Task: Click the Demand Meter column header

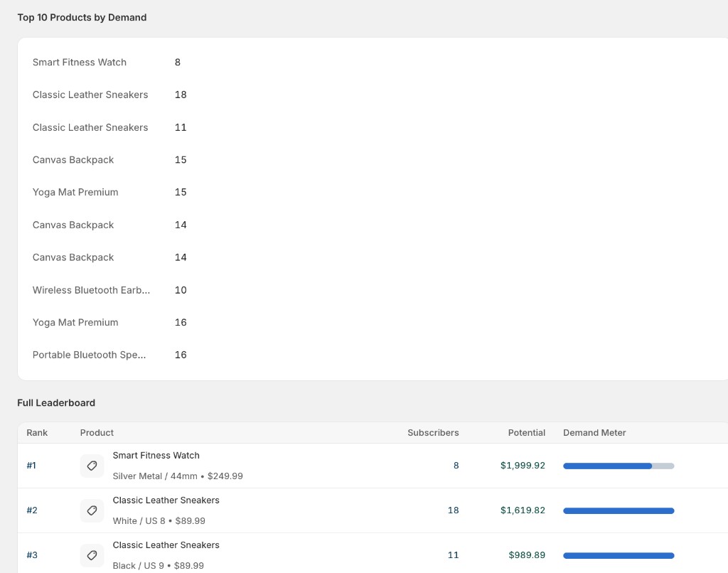Action: pos(594,433)
